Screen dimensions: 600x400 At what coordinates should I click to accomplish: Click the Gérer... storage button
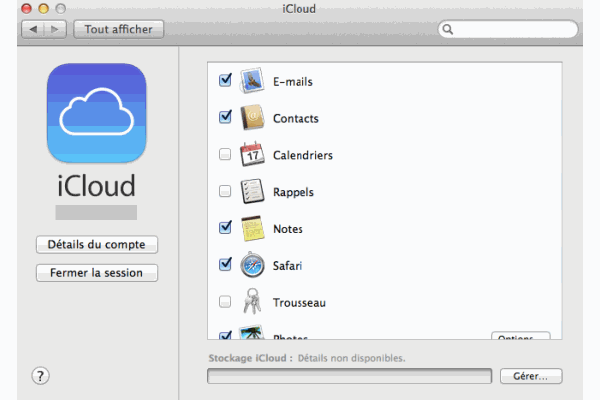531,376
